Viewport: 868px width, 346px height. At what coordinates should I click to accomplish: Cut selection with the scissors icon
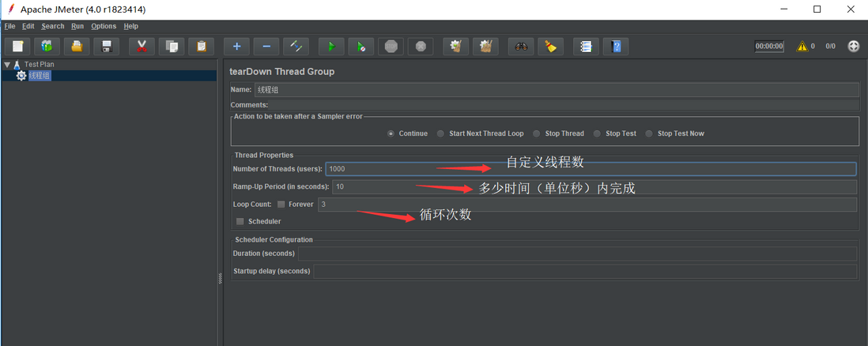(x=142, y=47)
